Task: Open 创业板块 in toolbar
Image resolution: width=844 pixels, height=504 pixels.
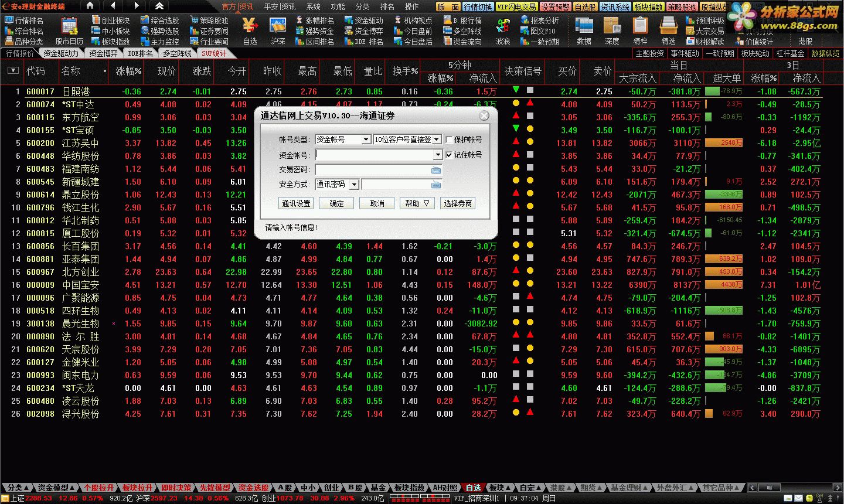Action: click(x=111, y=21)
